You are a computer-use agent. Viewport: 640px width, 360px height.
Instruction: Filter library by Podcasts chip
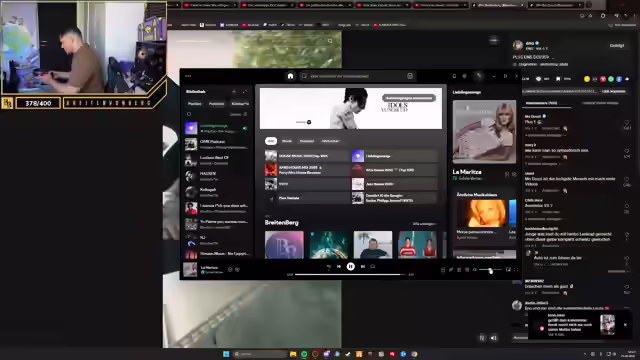coord(216,104)
